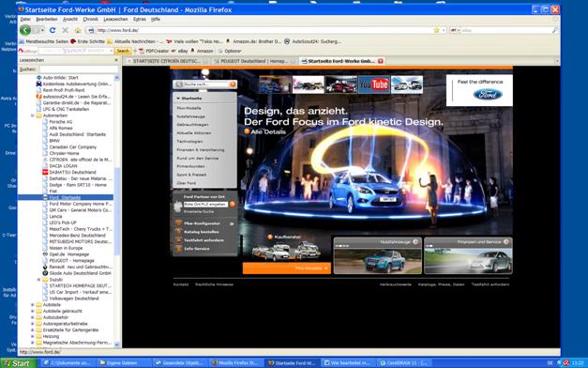
Task: Open Pkw-Konfigurator on Ford page
Action: (x=202, y=223)
